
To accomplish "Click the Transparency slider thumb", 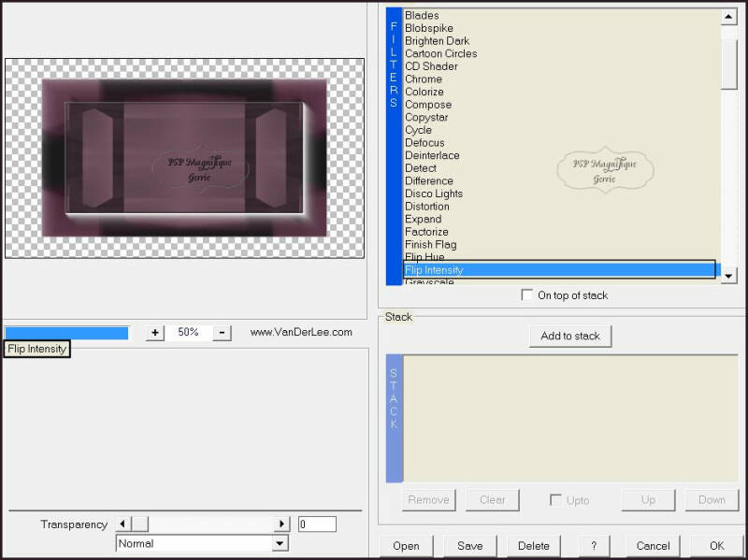I will (x=139, y=524).
